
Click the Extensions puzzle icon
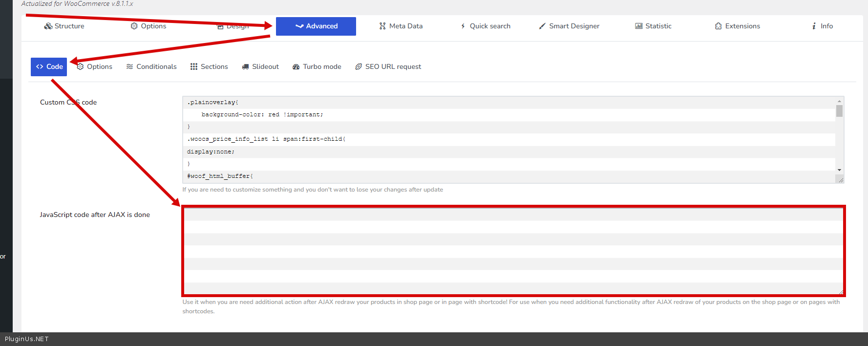click(x=718, y=26)
